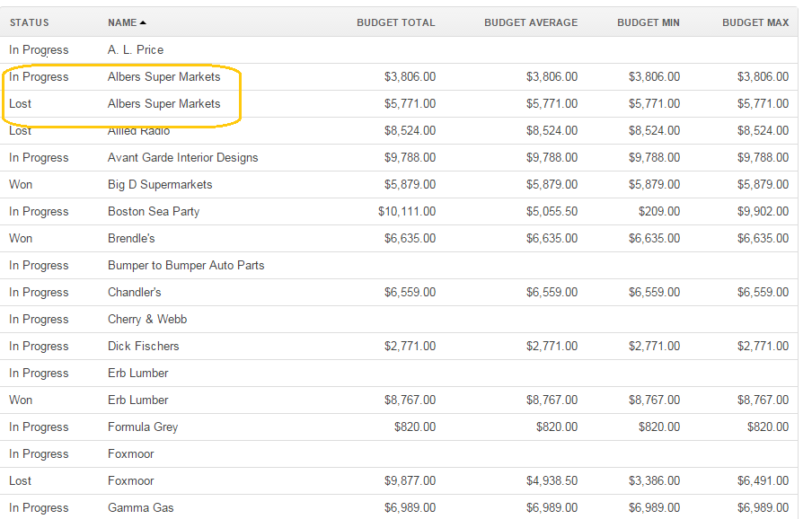Click the ascending sort arrow beside NAME

point(143,22)
